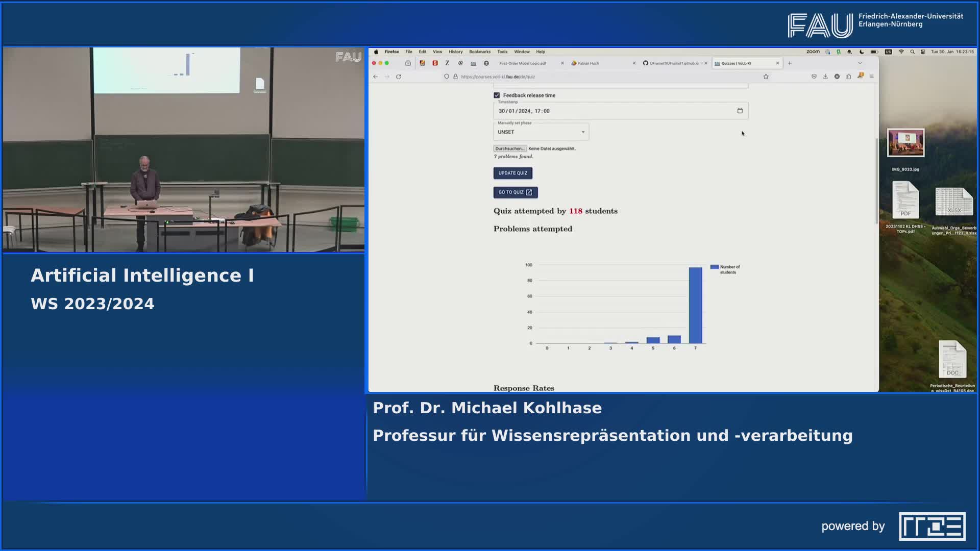Screen dimensions: 980x551
Task: Open the Wi-Fi status icon in the menu bar
Action: point(901,51)
